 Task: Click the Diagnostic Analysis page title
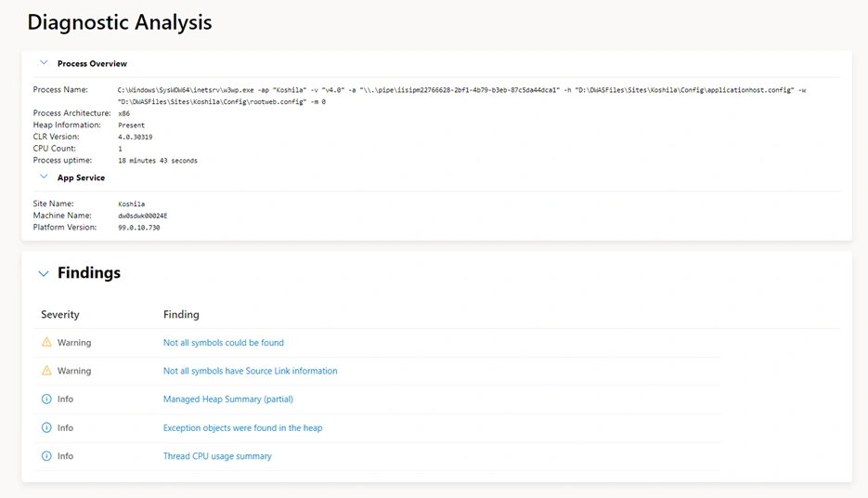(x=120, y=22)
